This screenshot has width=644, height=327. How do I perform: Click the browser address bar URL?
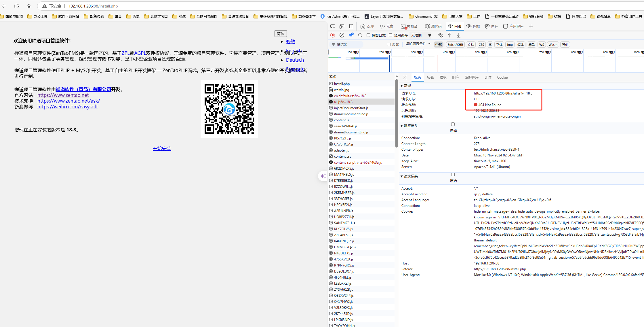click(93, 6)
